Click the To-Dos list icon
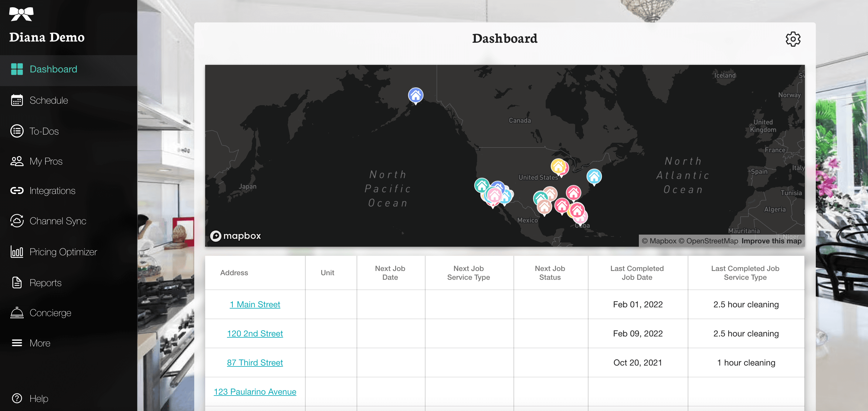The width and height of the screenshot is (868, 411). click(16, 131)
